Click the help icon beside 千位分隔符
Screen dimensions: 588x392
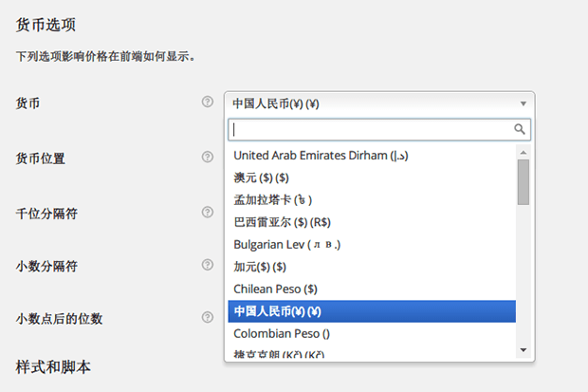208,213
